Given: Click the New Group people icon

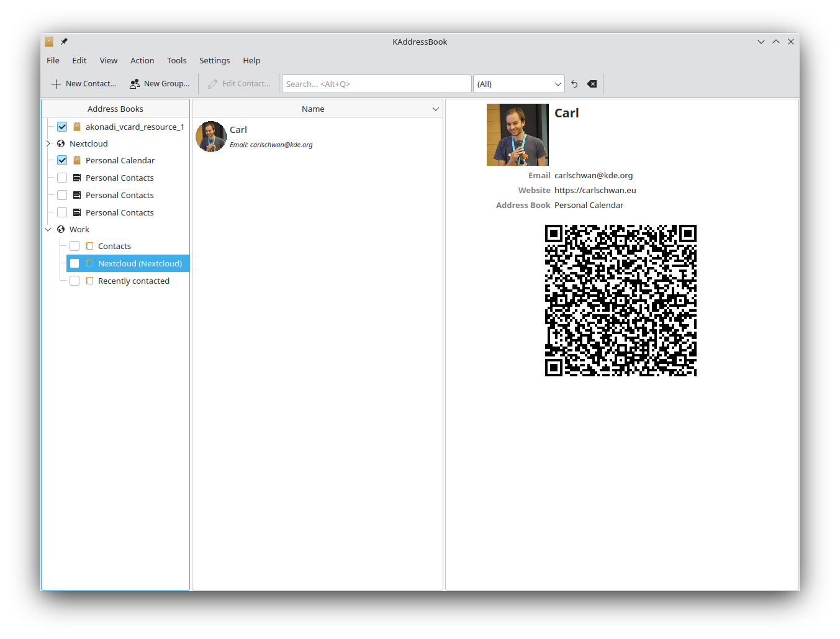Looking at the screenshot, I should click(134, 84).
